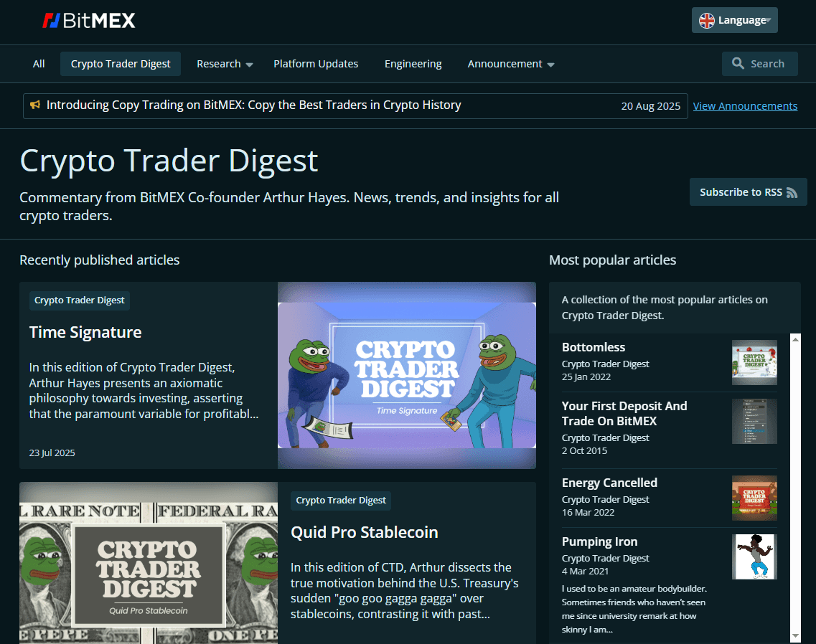Open the Energy Cancelled article
816x644 pixels.
(609, 483)
